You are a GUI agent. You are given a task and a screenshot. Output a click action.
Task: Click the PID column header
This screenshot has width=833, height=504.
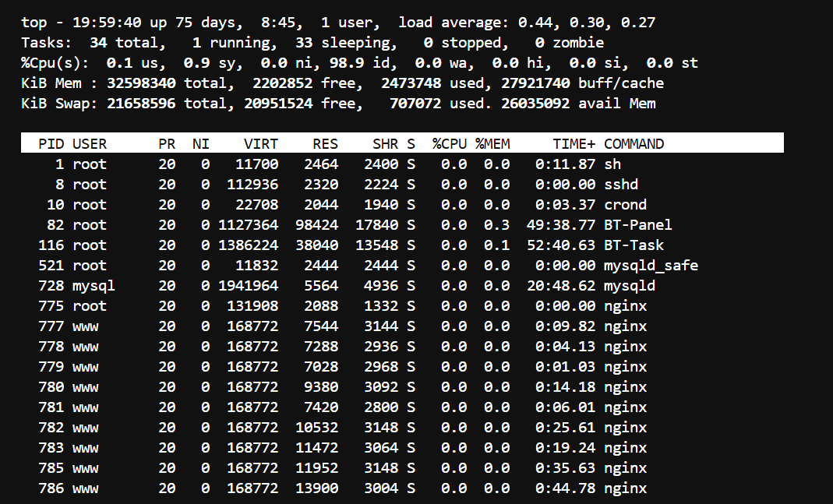[x=51, y=144]
